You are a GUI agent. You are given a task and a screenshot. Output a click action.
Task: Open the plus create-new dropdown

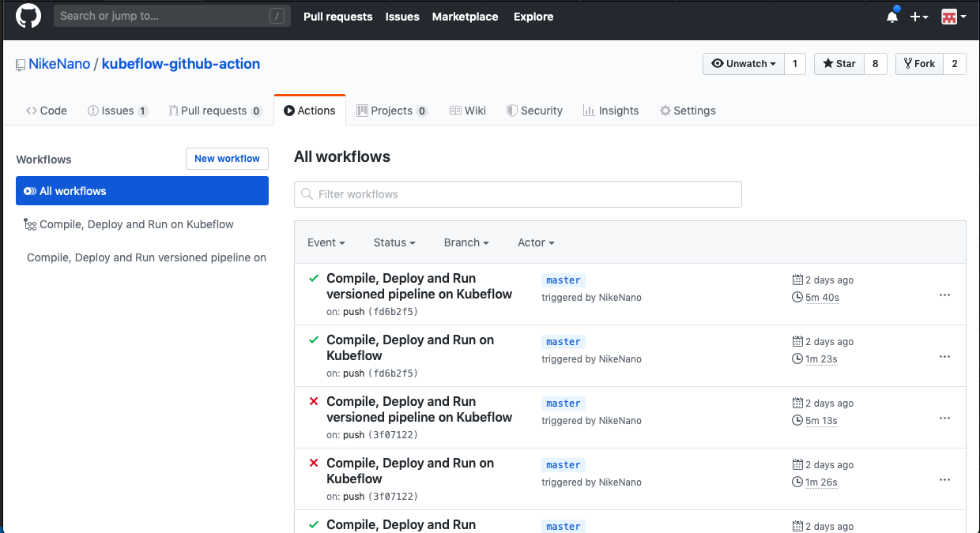click(x=919, y=17)
